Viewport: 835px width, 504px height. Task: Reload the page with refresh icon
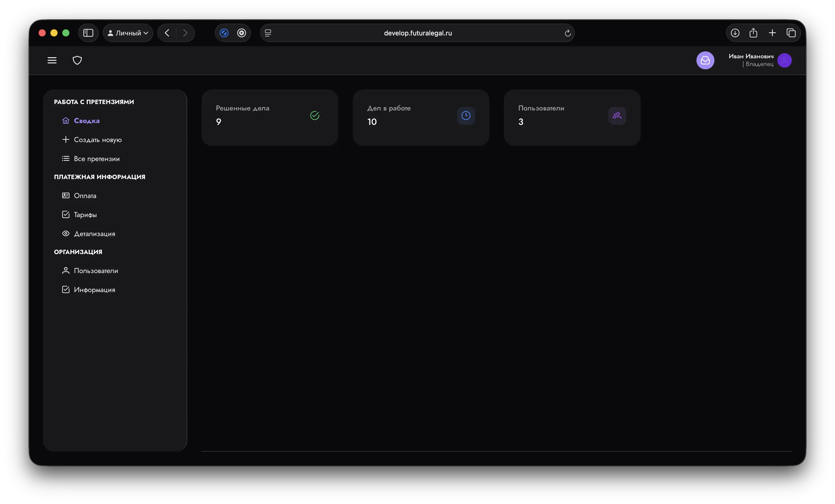(x=568, y=33)
